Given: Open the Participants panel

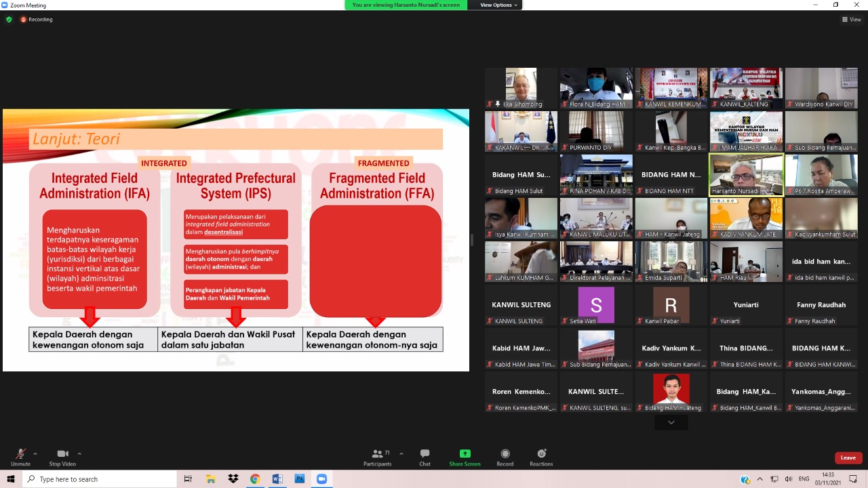Looking at the screenshot, I should pos(377,453).
